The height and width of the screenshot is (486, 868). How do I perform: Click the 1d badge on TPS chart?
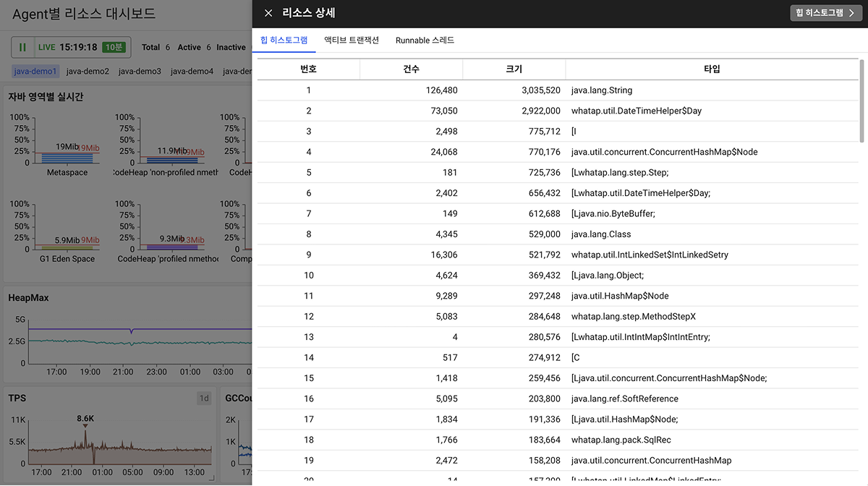(204, 398)
